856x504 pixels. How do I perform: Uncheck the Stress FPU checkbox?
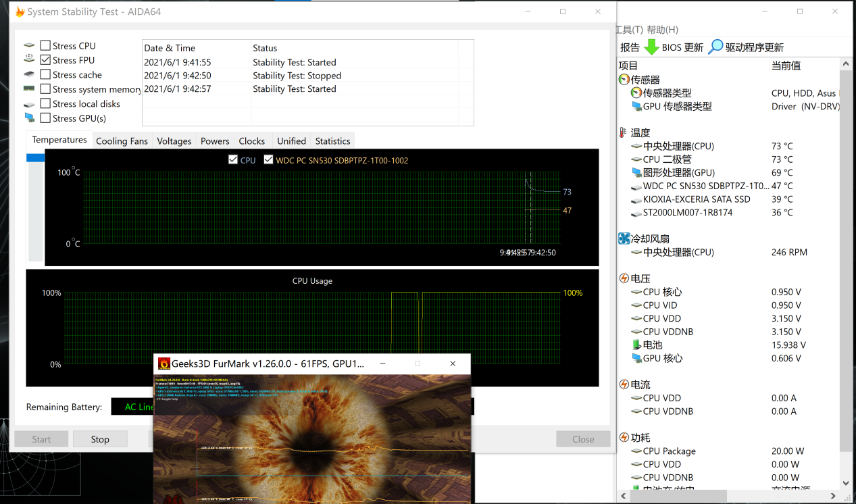coord(45,60)
